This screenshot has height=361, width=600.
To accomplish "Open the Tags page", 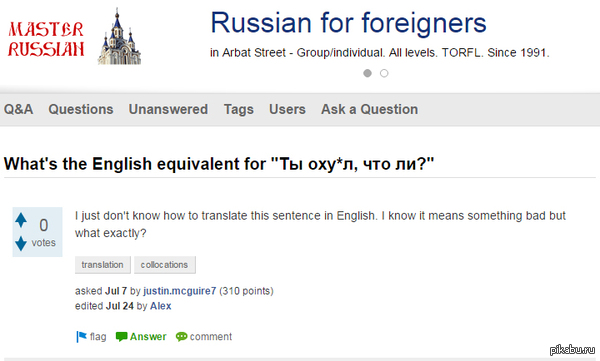I will click(x=239, y=109).
